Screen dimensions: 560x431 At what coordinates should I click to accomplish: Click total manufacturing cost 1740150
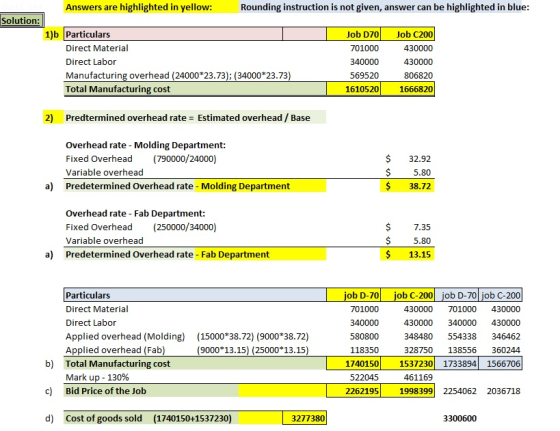click(354, 364)
